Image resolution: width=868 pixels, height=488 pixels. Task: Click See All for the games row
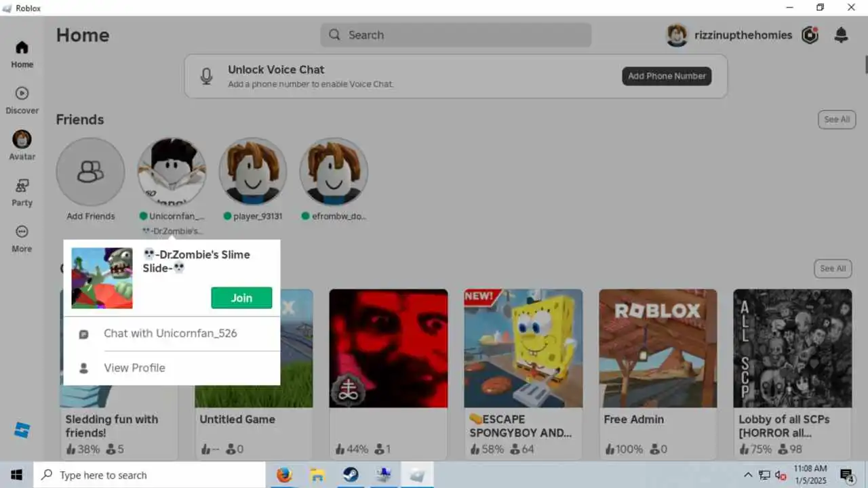click(833, 268)
